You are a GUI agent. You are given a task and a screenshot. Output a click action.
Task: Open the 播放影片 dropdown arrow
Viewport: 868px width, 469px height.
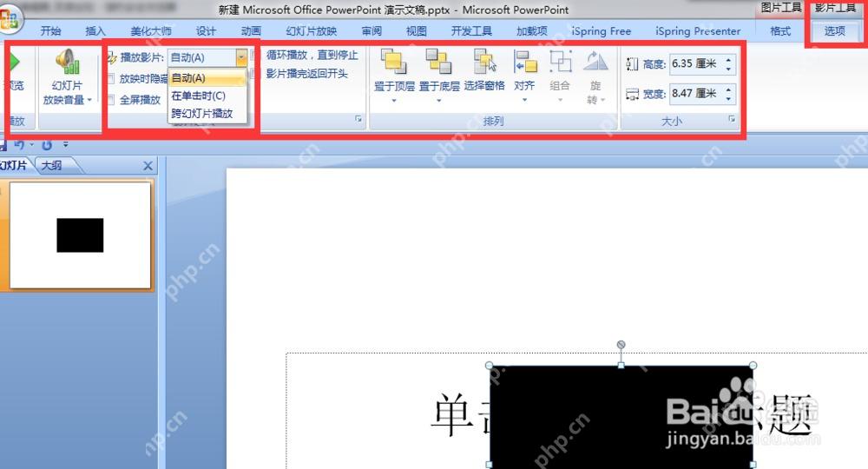[241, 57]
